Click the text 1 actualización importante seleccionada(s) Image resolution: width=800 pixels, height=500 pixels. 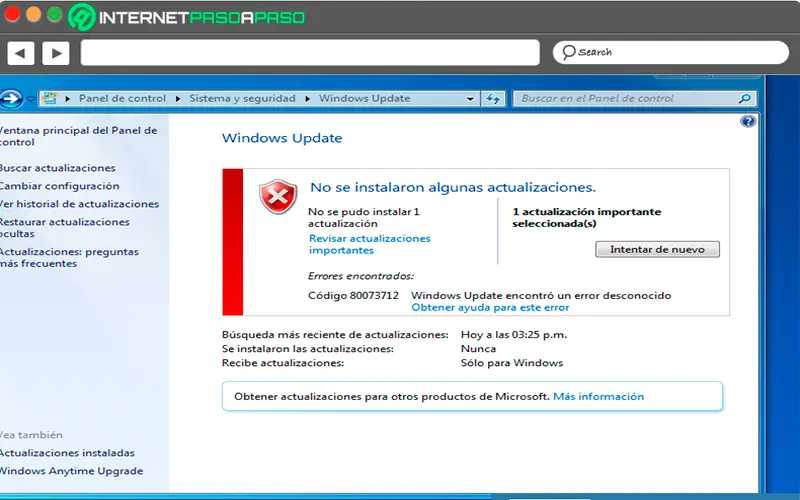tap(586, 217)
